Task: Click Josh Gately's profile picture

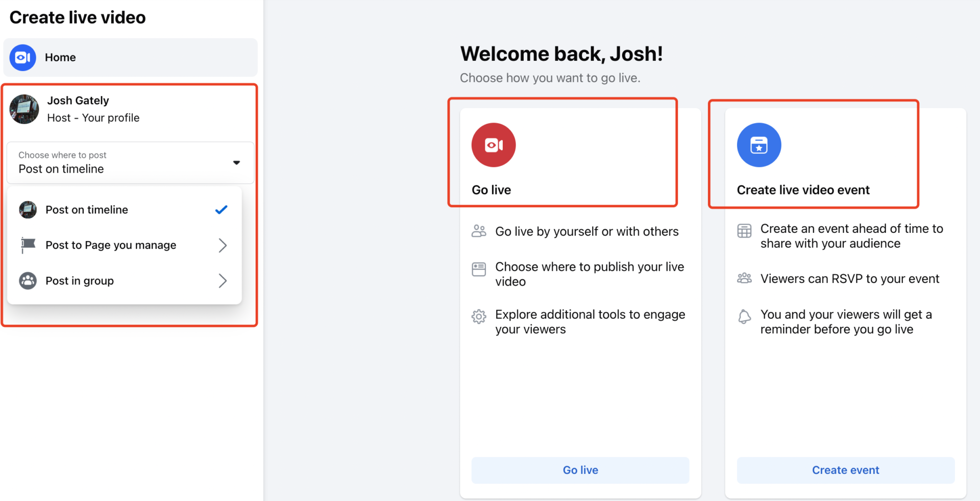Action: click(x=24, y=109)
